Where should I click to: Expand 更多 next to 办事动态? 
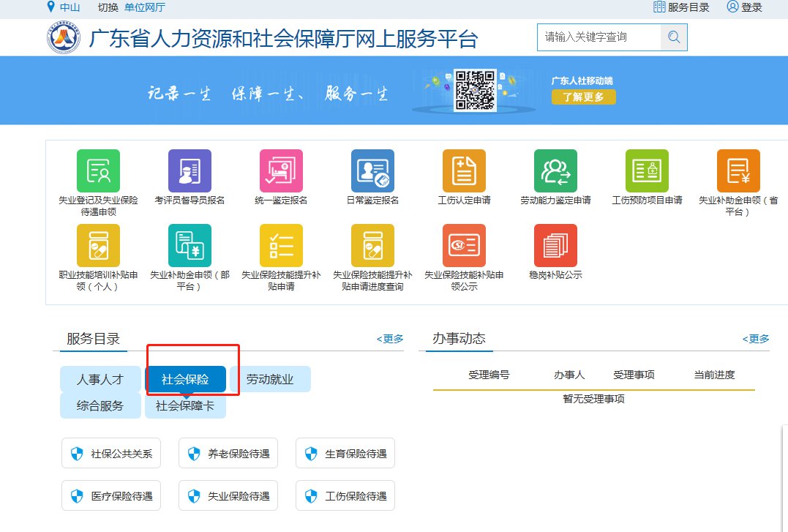click(x=756, y=339)
